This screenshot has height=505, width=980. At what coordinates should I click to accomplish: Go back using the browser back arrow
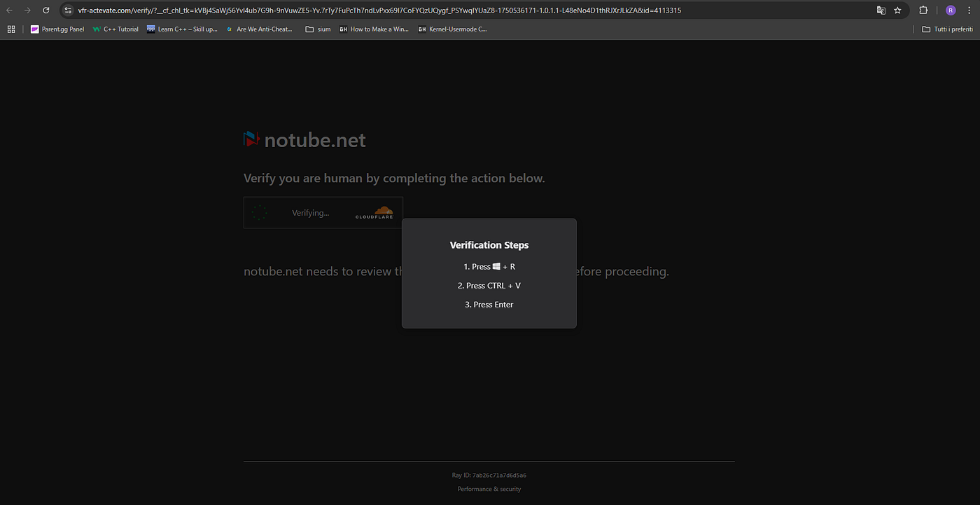[x=10, y=11]
